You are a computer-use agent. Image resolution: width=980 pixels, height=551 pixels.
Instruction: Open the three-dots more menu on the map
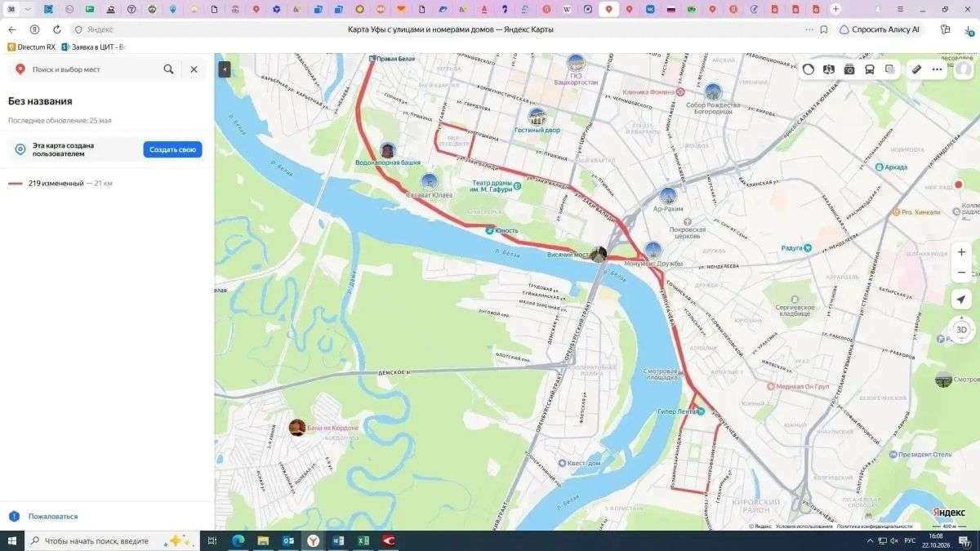tap(937, 69)
